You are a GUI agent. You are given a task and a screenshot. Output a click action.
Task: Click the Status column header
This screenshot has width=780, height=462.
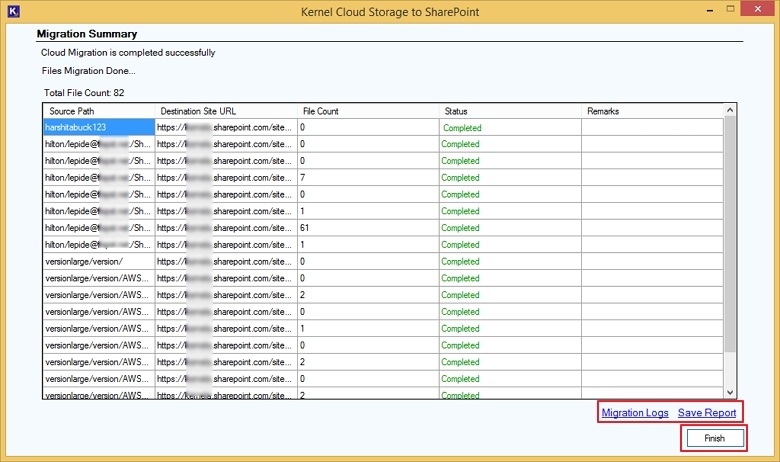click(510, 111)
